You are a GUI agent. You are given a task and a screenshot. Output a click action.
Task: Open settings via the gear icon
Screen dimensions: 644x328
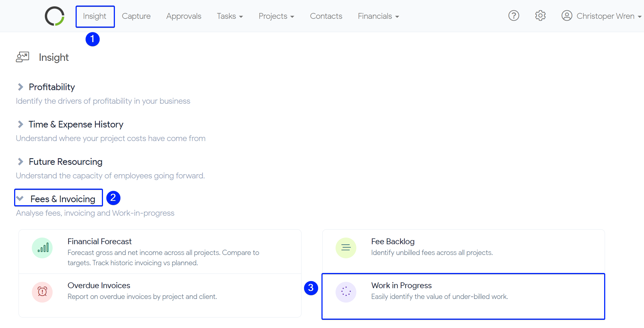540,16
